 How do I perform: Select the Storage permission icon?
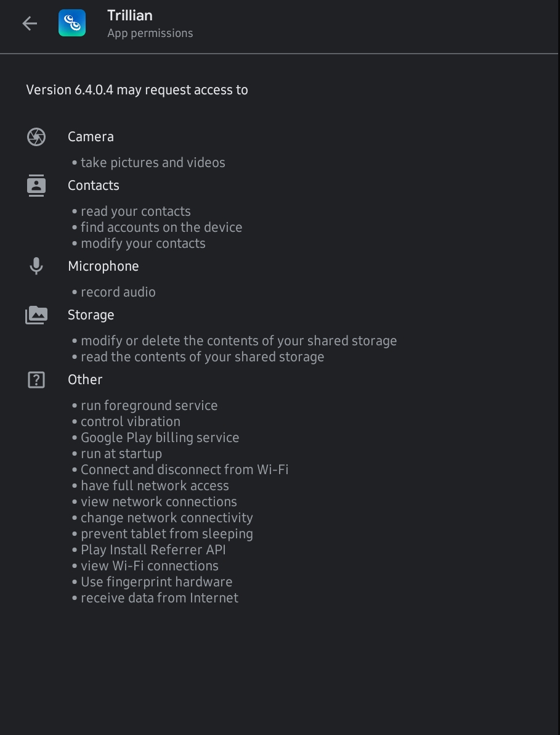point(36,315)
